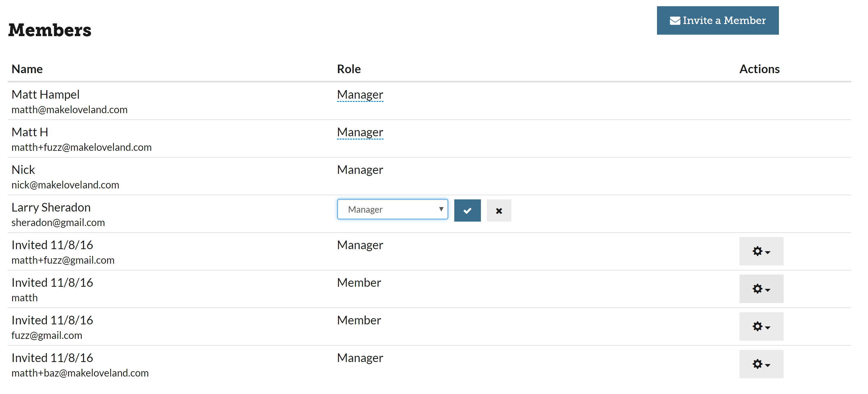The image size is (868, 394).
Task: Select the email matth+baz@makeloveland.com
Action: [80, 373]
